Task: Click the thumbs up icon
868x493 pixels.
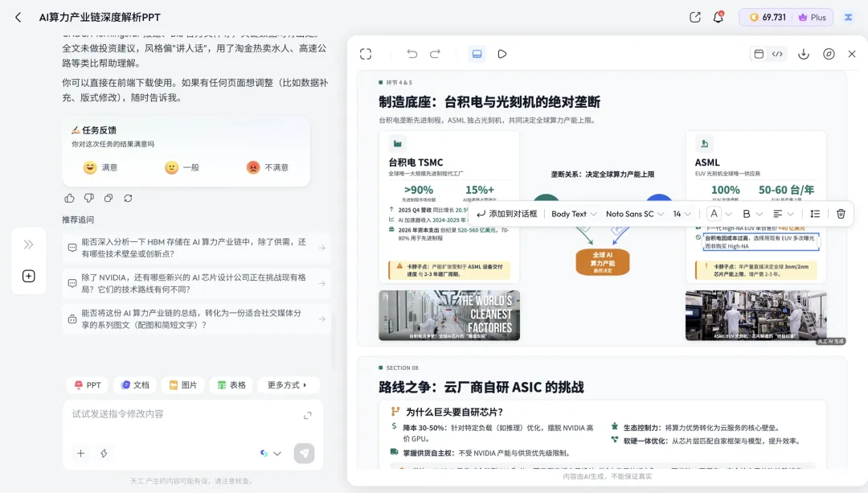Action: (69, 199)
